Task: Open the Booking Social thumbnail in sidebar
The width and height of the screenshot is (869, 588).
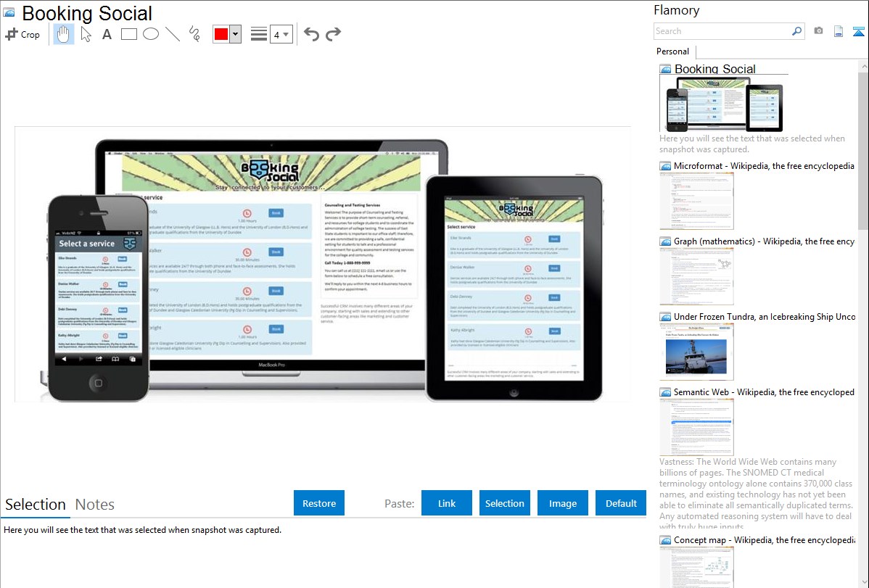Action: (x=724, y=104)
